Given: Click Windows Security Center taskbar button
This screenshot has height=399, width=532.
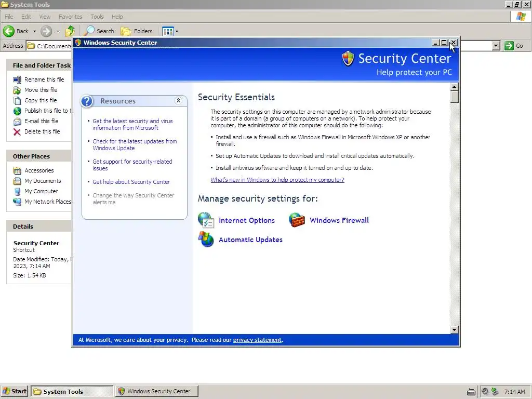Looking at the screenshot, I should [x=156, y=391].
